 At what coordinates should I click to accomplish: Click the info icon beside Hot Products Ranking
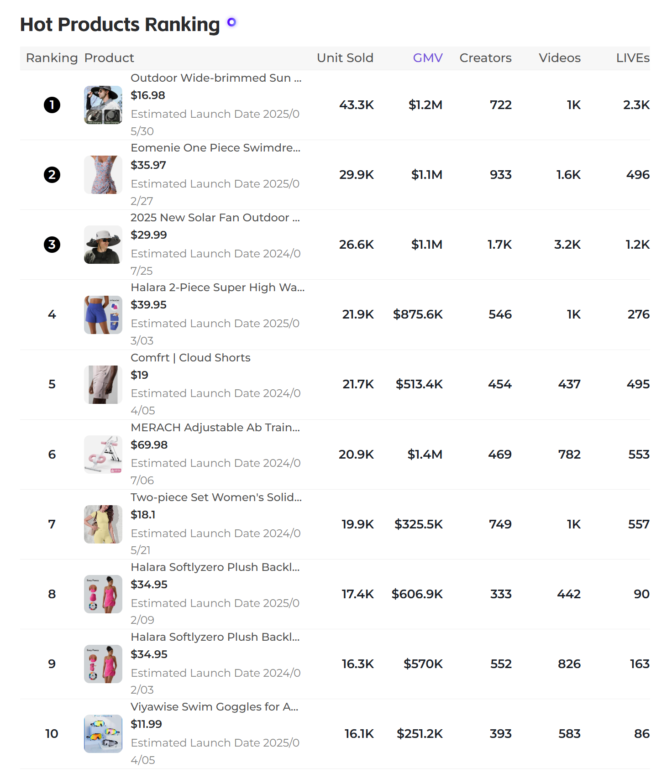tap(231, 22)
